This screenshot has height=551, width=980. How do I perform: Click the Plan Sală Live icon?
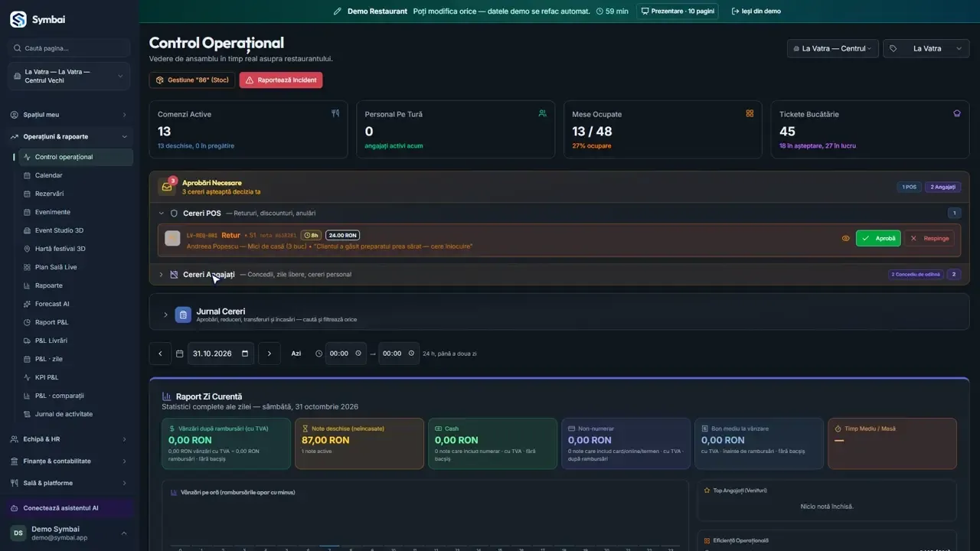[27, 267]
